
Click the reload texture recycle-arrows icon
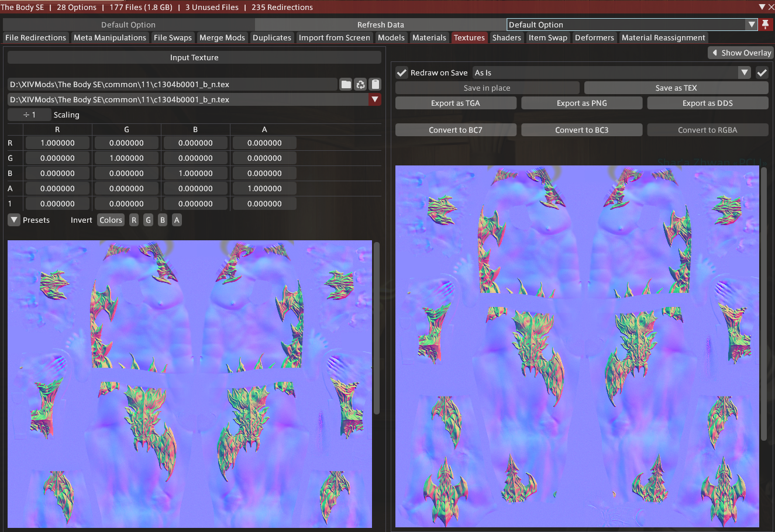(361, 84)
